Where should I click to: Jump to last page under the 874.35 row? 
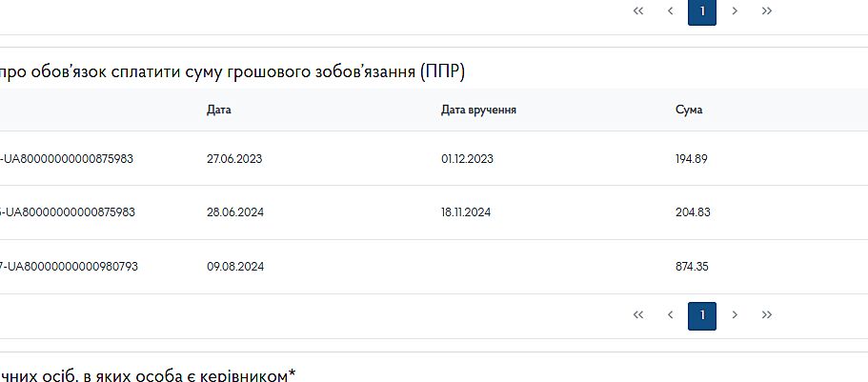pyautogui.click(x=767, y=315)
